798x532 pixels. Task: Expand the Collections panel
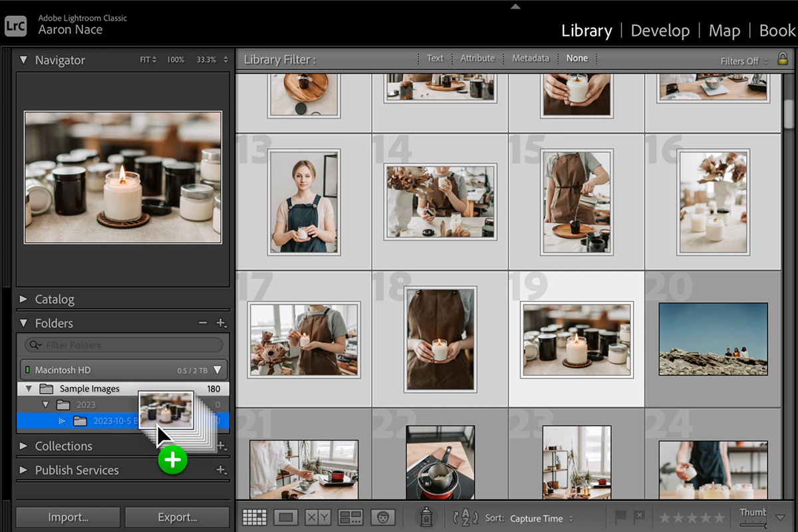(63, 446)
